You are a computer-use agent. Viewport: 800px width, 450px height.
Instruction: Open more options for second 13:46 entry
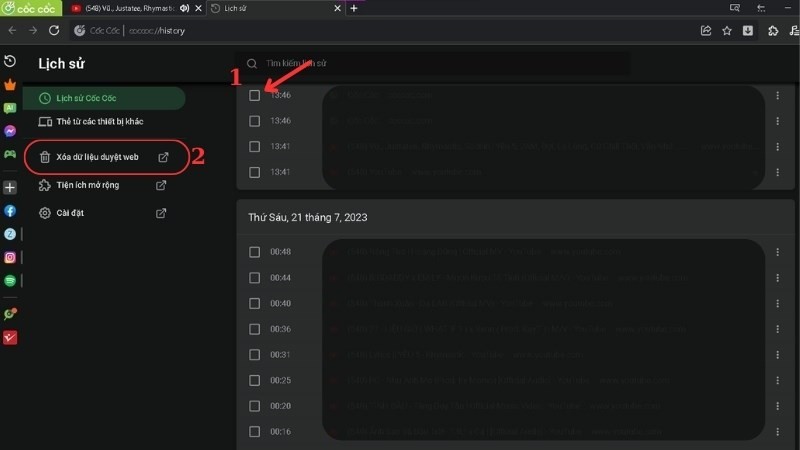click(778, 121)
